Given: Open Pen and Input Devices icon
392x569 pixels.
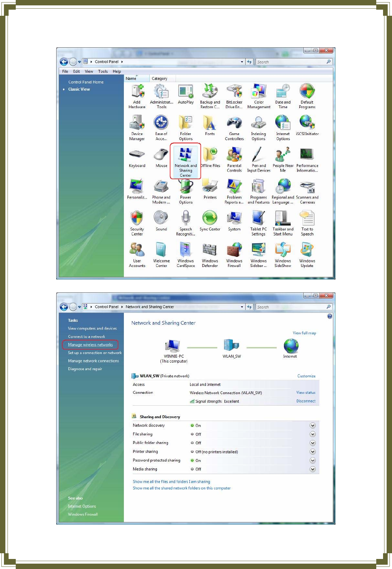Looking at the screenshot, I should click(258, 160).
